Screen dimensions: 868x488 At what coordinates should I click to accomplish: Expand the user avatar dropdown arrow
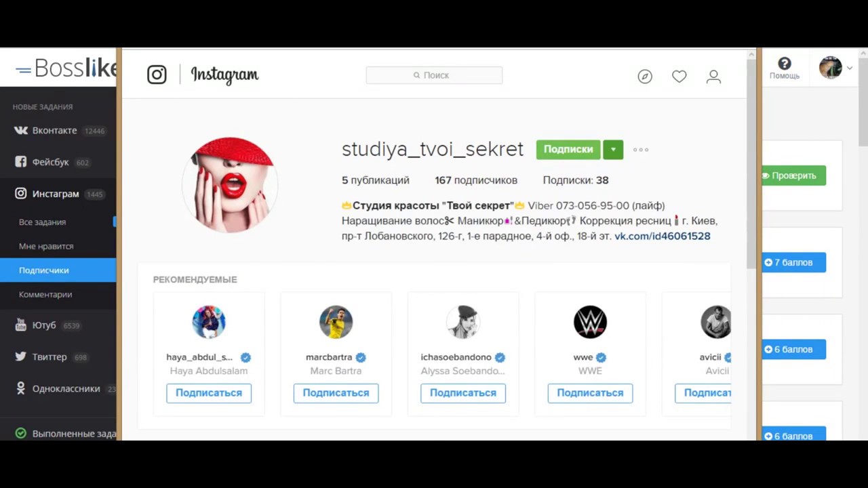click(849, 68)
